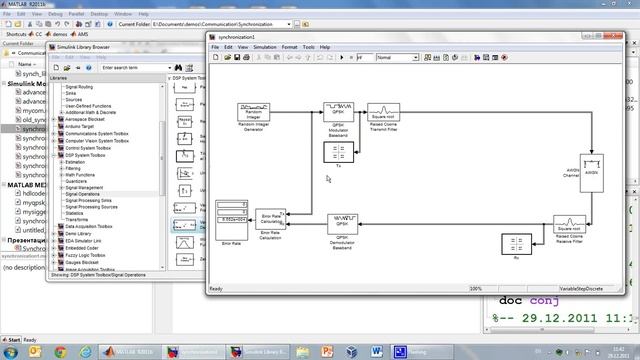Viewport: 640px width, 360px height.
Task: Click PowerPoint icon on the taskbar
Action: tap(327, 352)
